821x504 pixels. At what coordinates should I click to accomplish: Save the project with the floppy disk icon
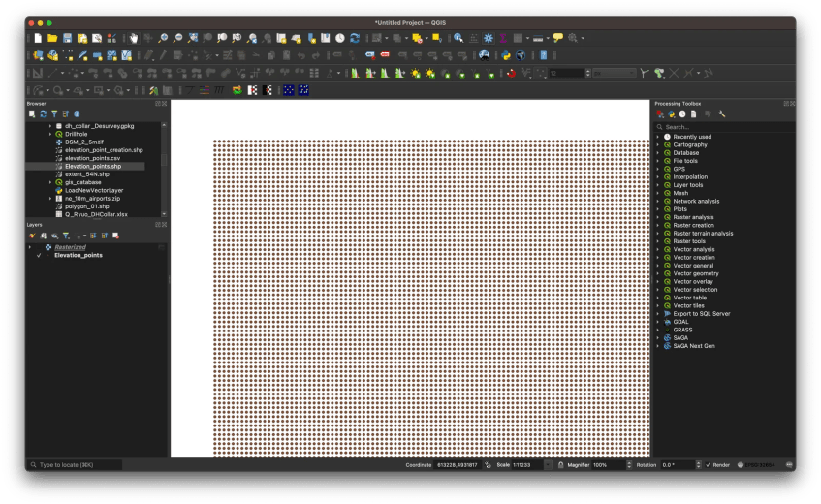pyautogui.click(x=68, y=38)
